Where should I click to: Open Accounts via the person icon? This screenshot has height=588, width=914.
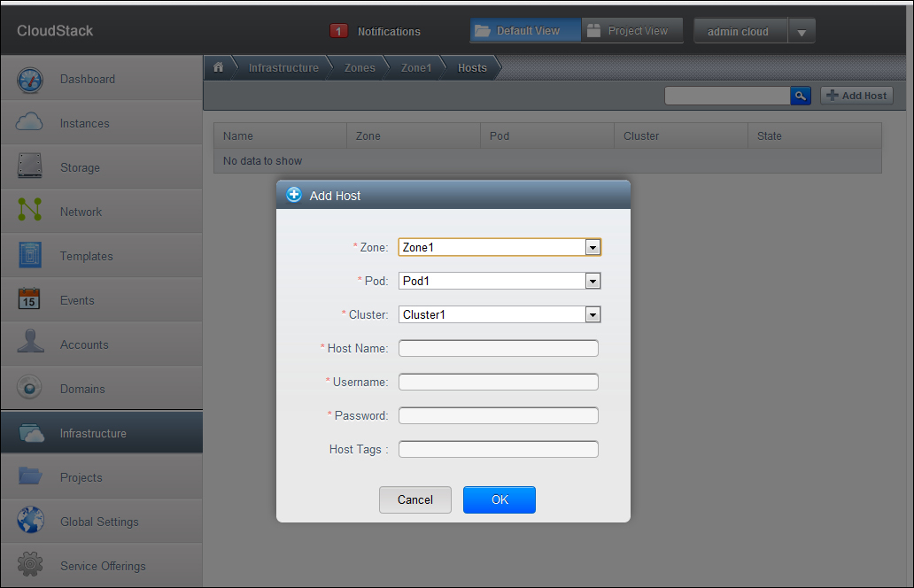tap(30, 344)
